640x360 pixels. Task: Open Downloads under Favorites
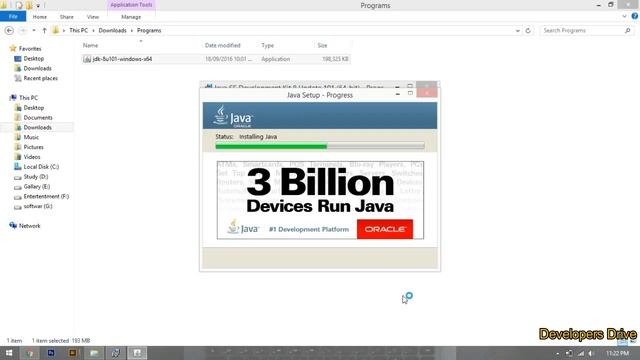click(x=37, y=68)
